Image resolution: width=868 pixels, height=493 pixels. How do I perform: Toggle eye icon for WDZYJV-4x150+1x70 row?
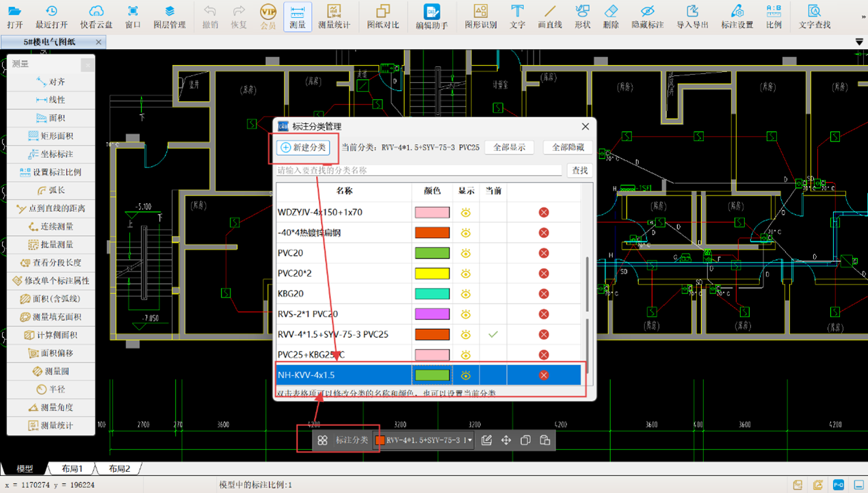466,213
